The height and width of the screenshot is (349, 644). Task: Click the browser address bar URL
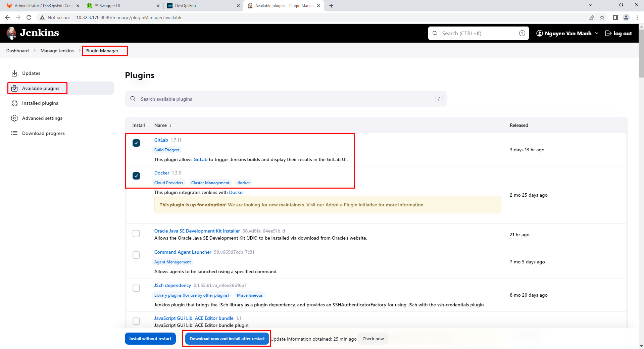(x=130, y=17)
